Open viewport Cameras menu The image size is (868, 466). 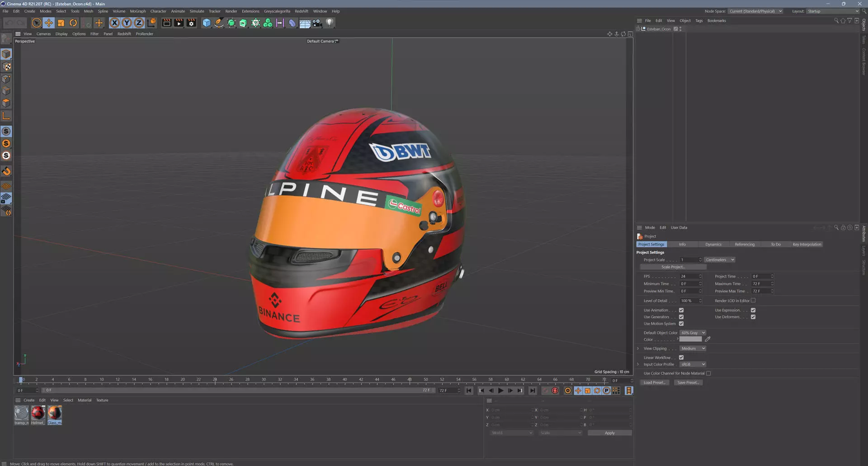click(x=43, y=34)
